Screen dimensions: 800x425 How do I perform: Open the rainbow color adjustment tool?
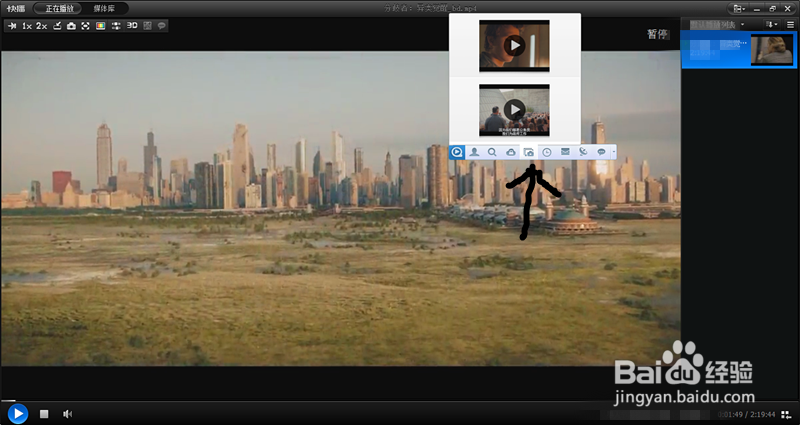pos(101,26)
